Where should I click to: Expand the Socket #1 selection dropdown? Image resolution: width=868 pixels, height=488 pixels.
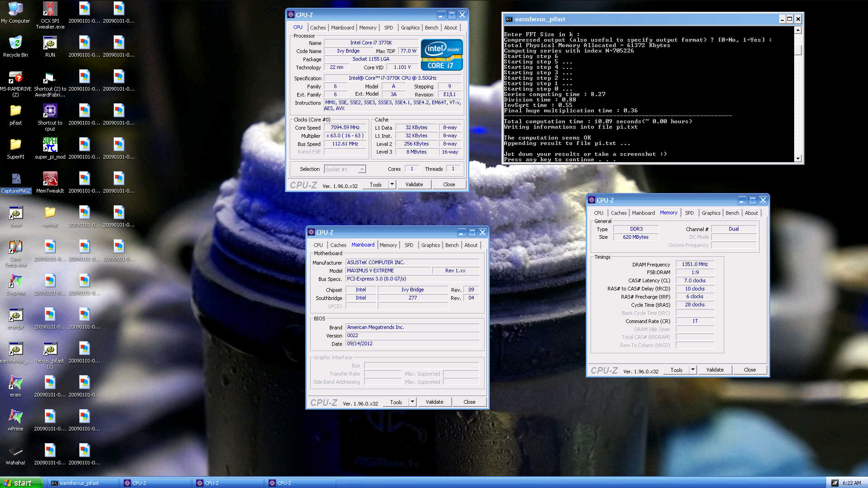[362, 169]
